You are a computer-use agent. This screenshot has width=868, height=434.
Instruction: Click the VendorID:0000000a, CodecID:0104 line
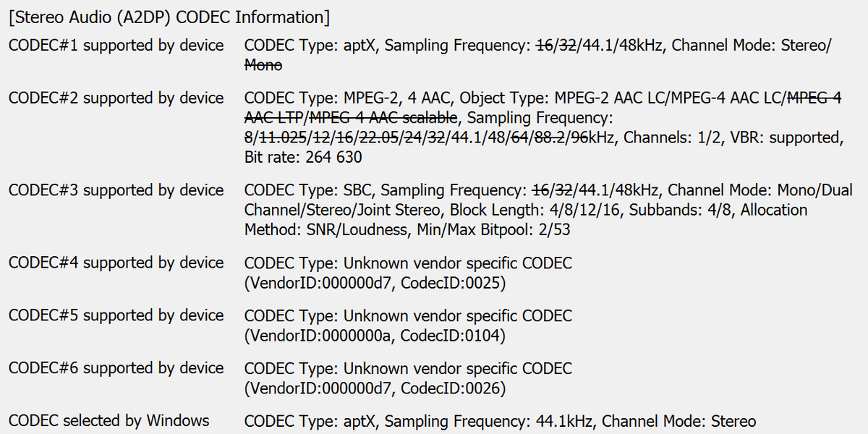click(x=375, y=335)
